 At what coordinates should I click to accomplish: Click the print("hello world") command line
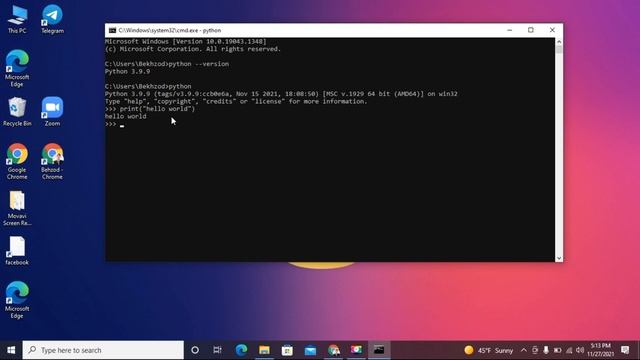(x=150, y=109)
